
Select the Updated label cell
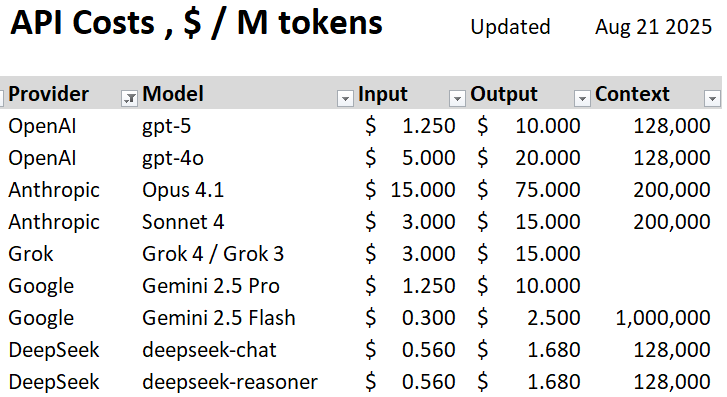510,27
